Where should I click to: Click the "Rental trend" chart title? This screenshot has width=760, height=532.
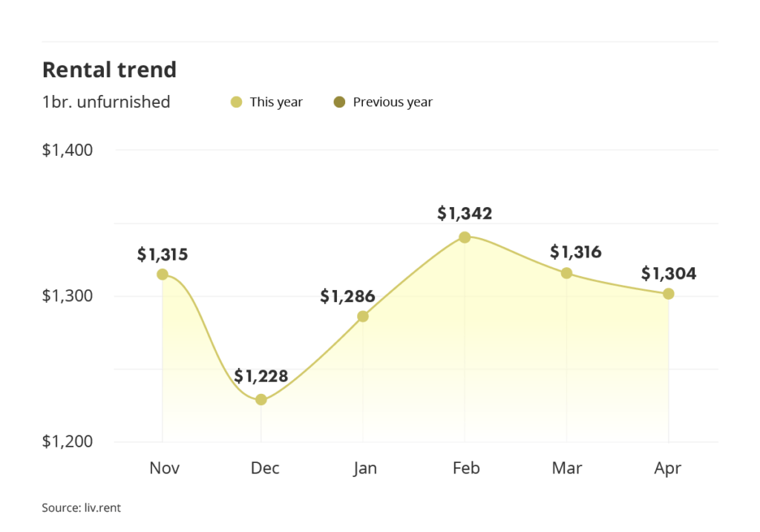click(109, 70)
